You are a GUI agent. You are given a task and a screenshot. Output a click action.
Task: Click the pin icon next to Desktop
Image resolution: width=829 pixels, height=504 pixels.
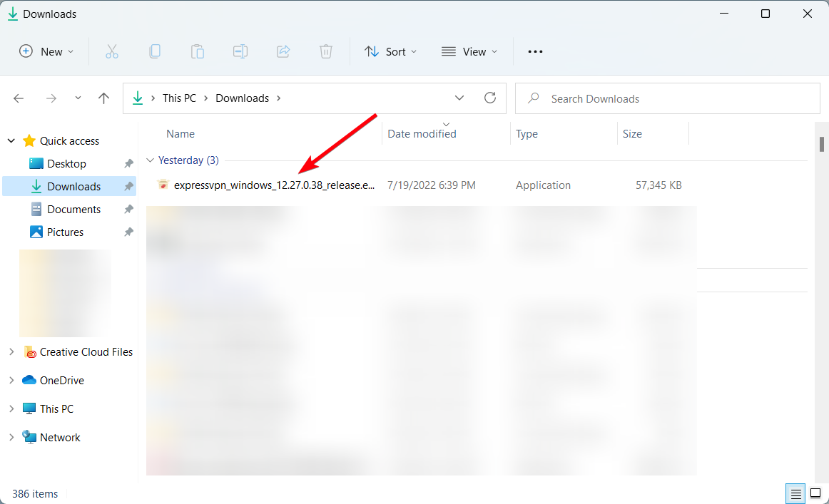(128, 164)
